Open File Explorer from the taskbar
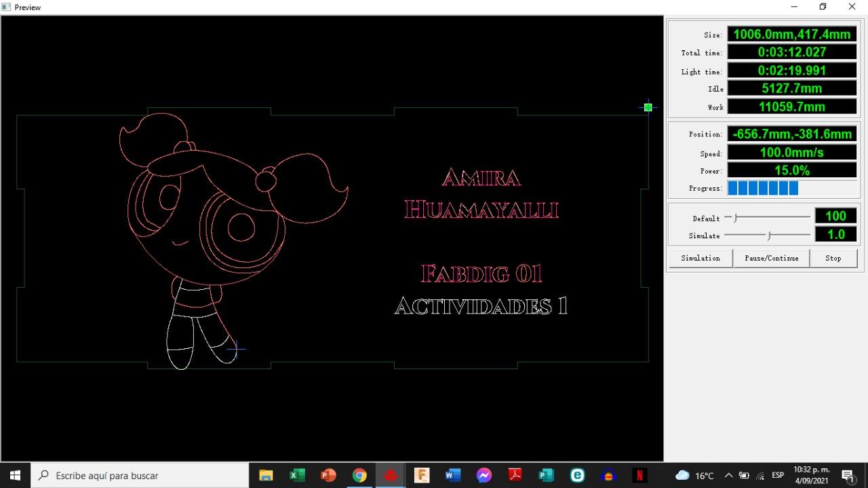Viewport: 868px width, 488px height. 266,475
